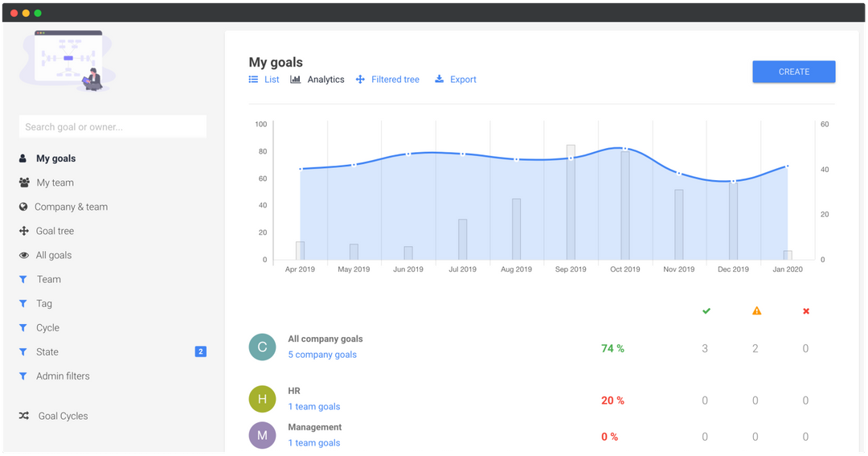
Task: Select the Goal Cycles shuffle icon
Action: point(24,416)
